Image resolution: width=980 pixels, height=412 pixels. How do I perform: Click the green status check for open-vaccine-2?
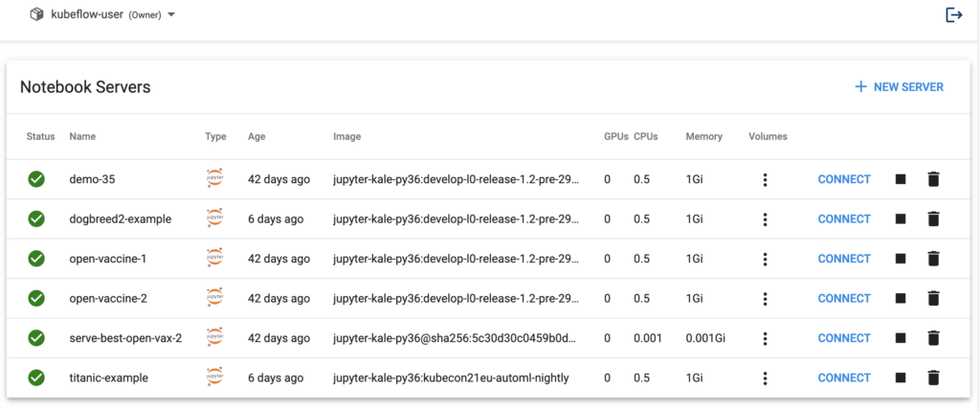pos(36,298)
